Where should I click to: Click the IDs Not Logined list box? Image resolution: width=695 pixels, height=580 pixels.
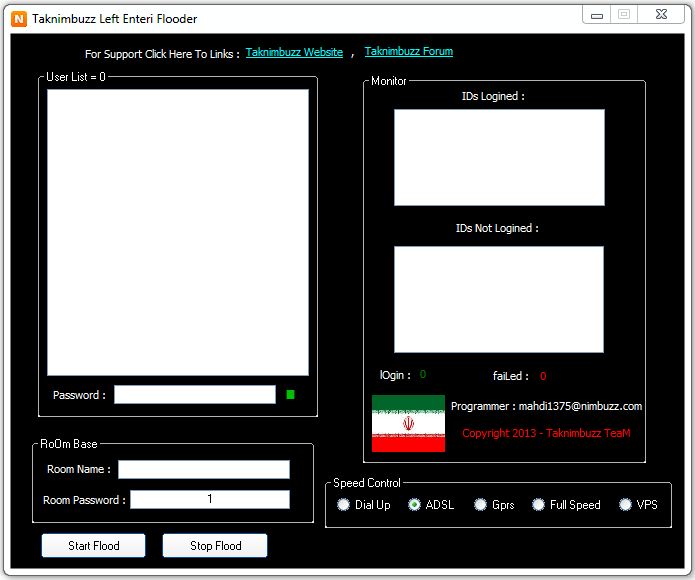pos(499,300)
